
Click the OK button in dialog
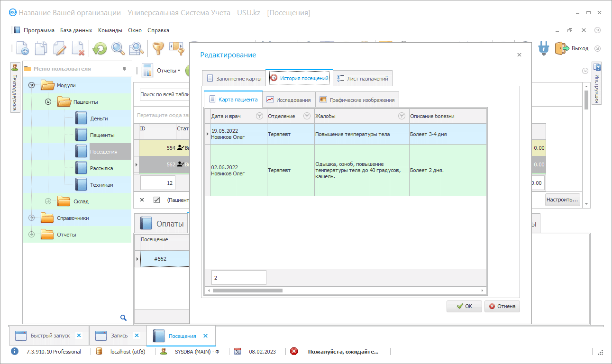(464, 306)
